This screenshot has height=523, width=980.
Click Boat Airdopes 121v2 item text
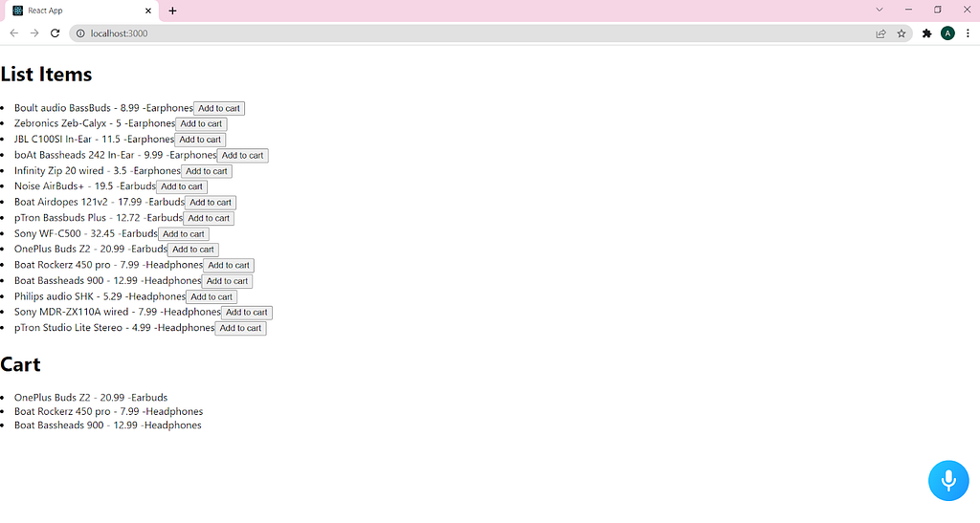[x=100, y=202]
